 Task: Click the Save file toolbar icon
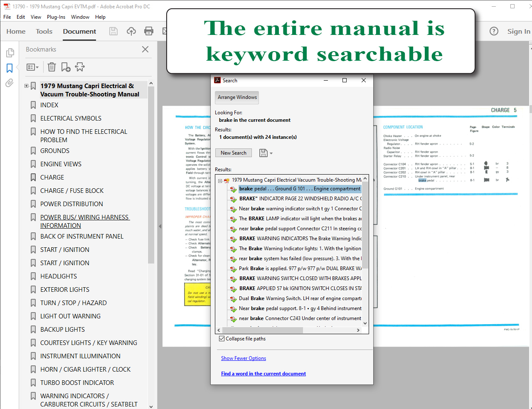click(x=113, y=31)
